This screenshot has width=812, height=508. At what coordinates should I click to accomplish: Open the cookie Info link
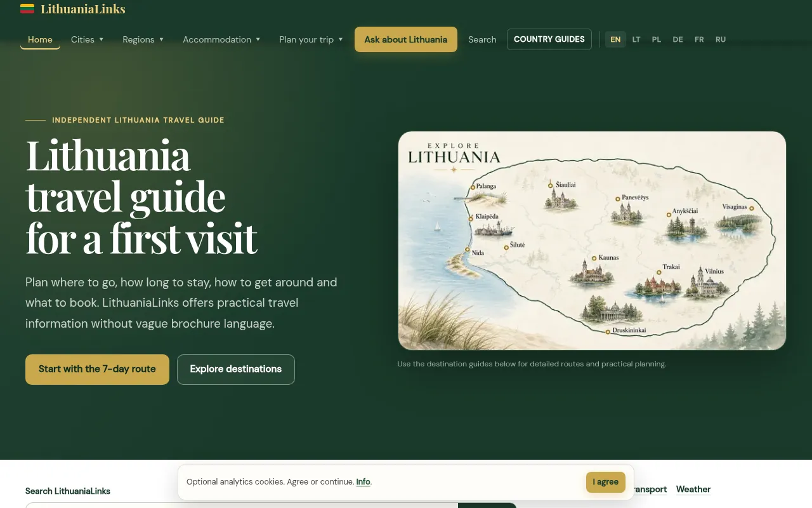point(363,482)
